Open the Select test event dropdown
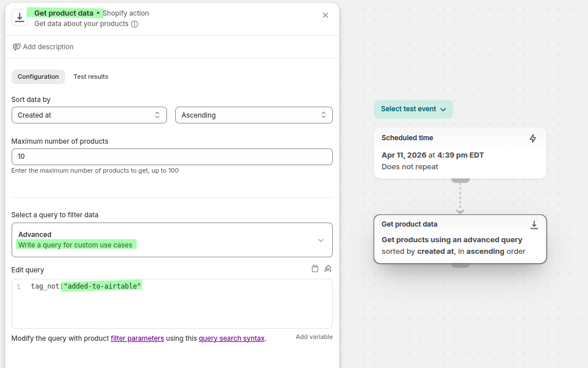 point(413,109)
